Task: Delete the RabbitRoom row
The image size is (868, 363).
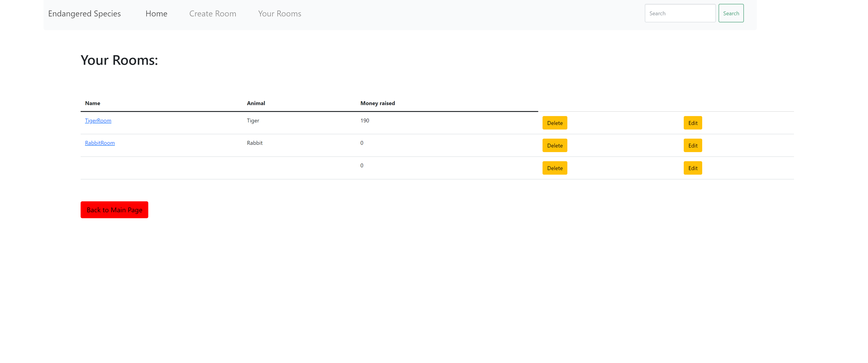Action: [x=555, y=146]
